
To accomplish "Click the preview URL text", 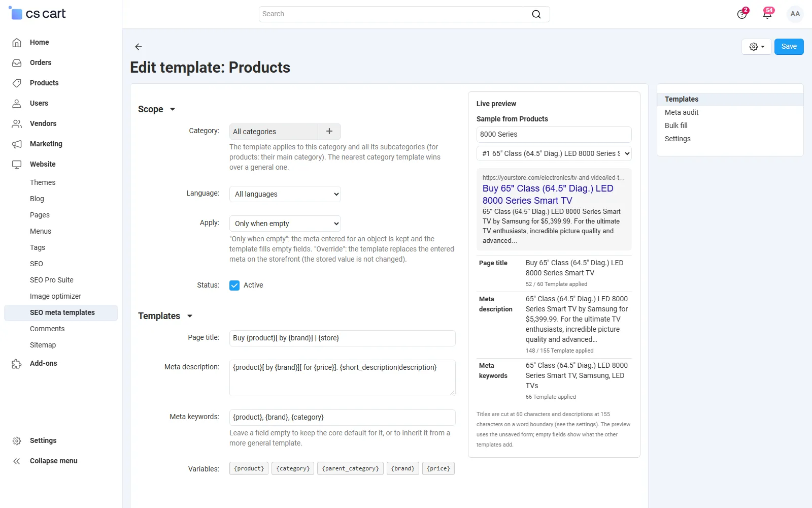I will [x=554, y=178].
